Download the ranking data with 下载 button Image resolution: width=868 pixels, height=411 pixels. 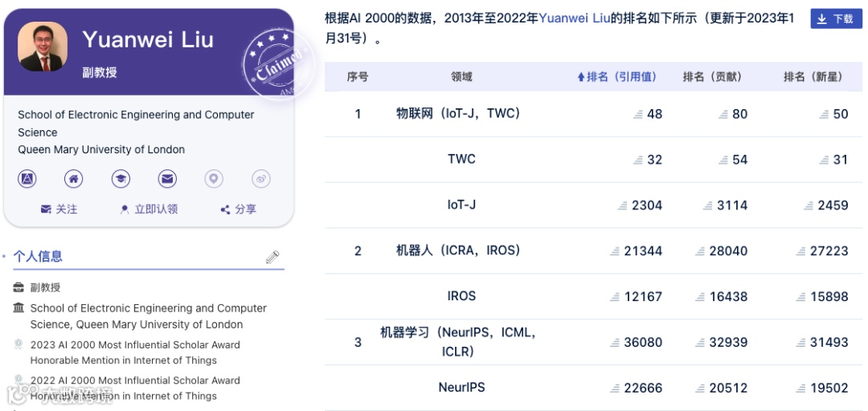coord(836,18)
